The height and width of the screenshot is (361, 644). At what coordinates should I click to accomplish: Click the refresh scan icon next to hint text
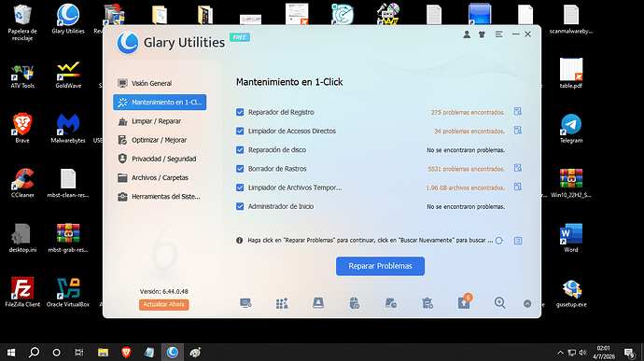point(499,241)
